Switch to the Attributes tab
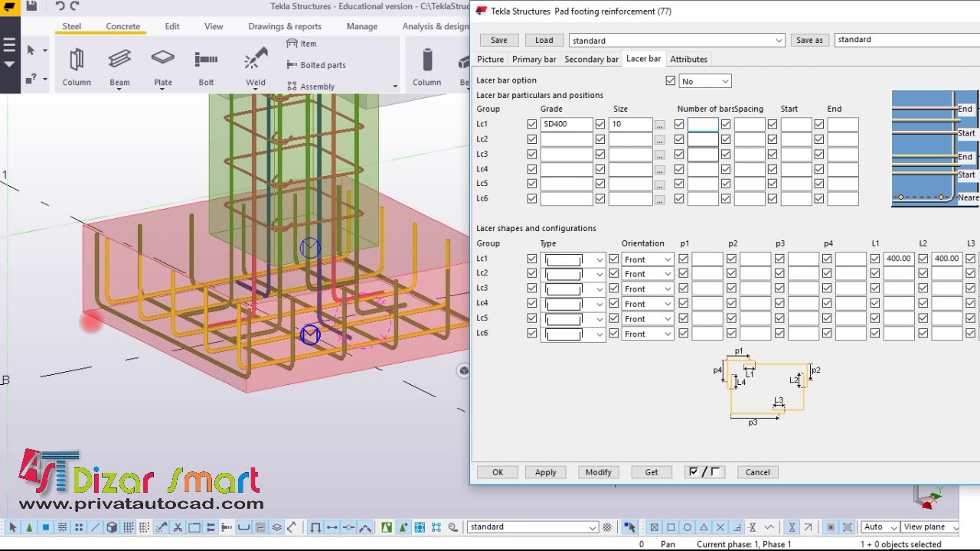Image resolution: width=980 pixels, height=551 pixels. point(688,59)
